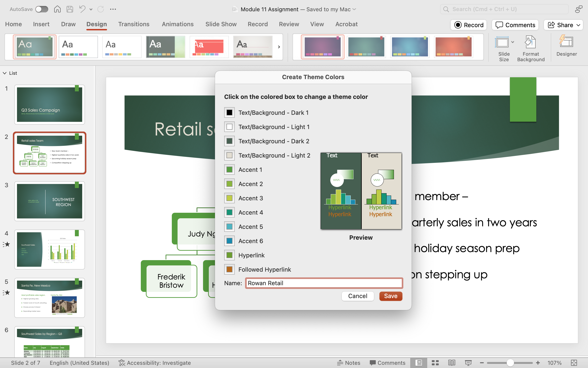Change the Accent 3 color box
The width and height of the screenshot is (588, 368).
tap(229, 198)
